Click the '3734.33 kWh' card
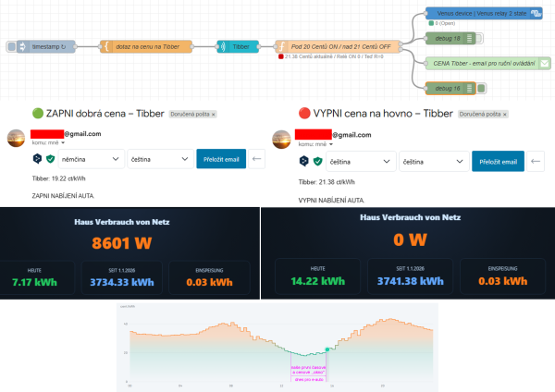 [x=122, y=277]
